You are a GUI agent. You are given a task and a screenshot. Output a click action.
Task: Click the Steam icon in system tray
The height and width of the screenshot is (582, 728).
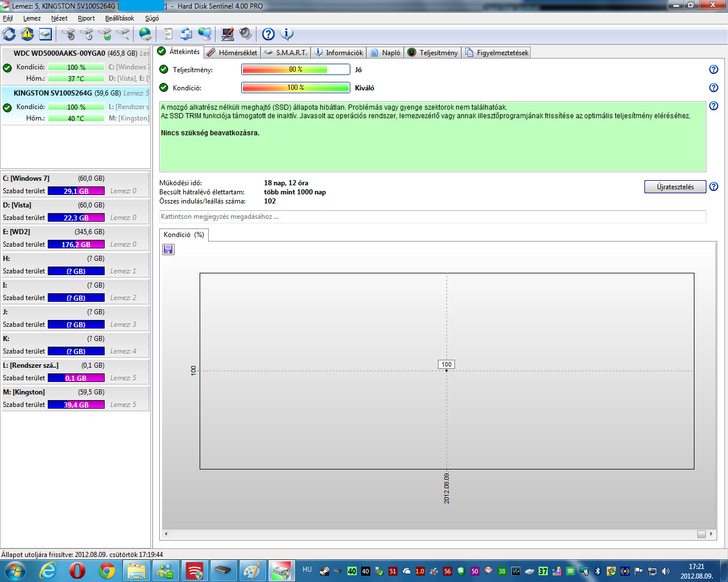point(325,571)
